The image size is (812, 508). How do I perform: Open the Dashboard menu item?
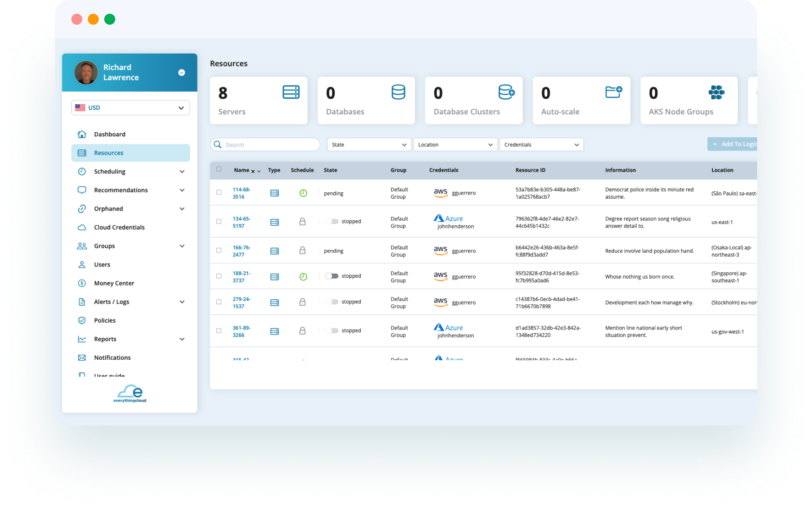tap(131, 134)
